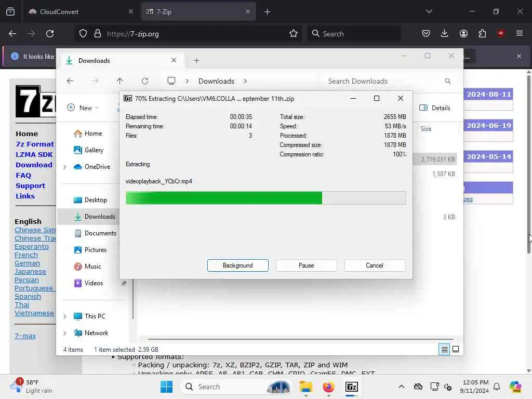Select Documents in the navigation pane

[96, 233]
